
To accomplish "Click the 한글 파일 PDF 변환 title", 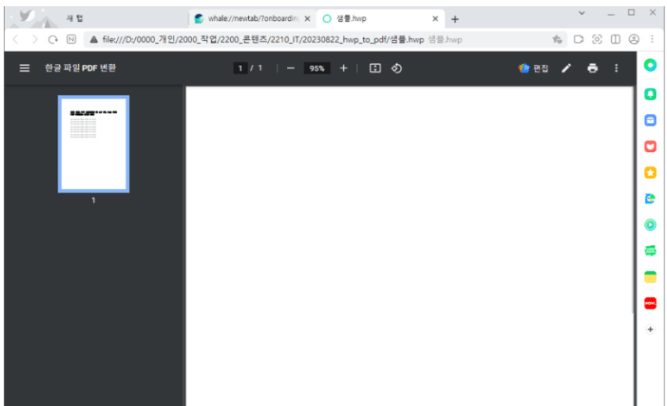I will [80, 68].
